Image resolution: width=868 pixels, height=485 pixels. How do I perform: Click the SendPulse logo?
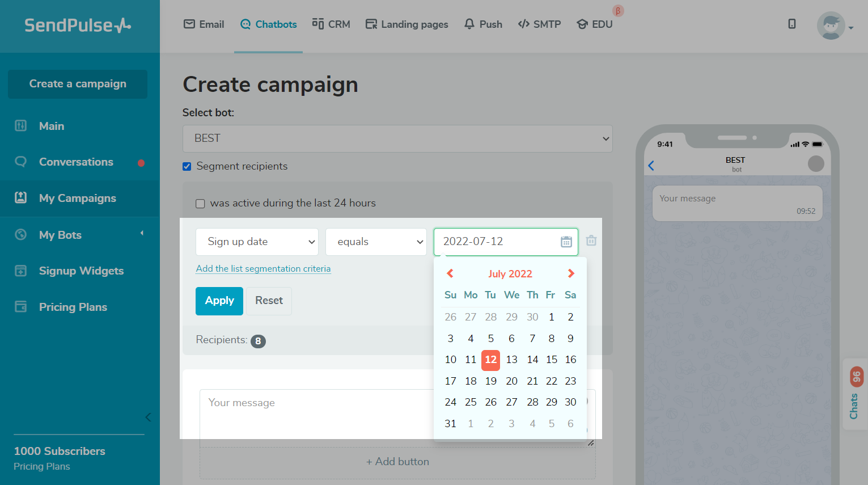tap(78, 25)
